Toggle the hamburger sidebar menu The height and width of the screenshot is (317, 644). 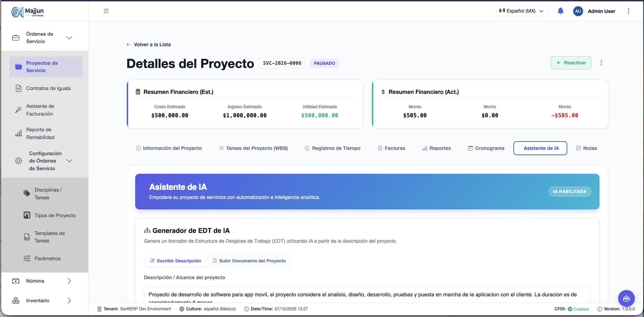coord(106,11)
